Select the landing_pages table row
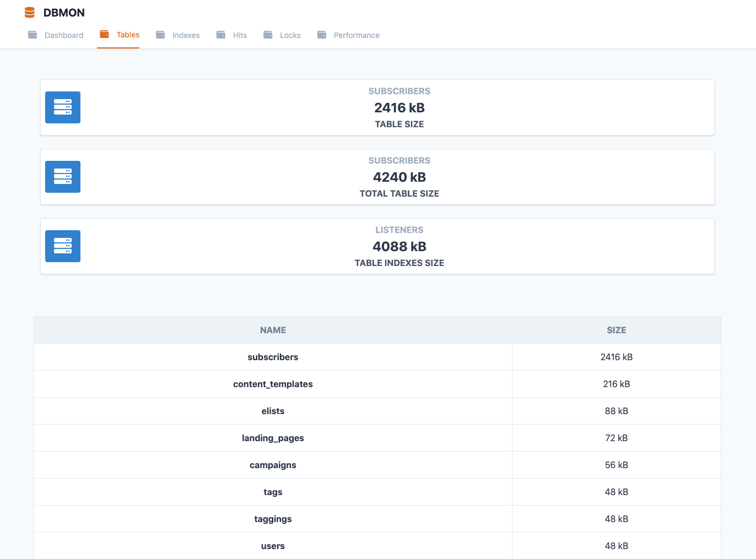 (x=273, y=438)
